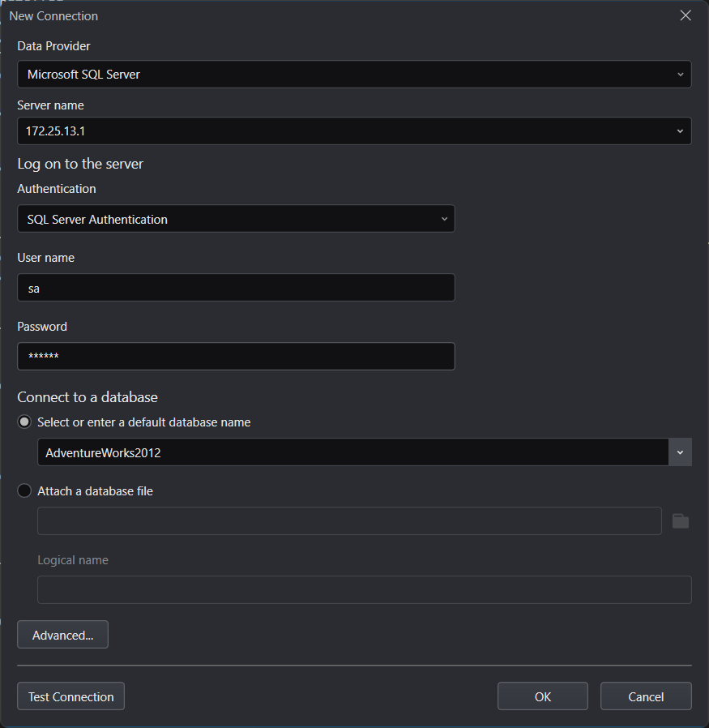The height and width of the screenshot is (728, 709).
Task: Choose the Attach a database file option
Action: point(25,491)
